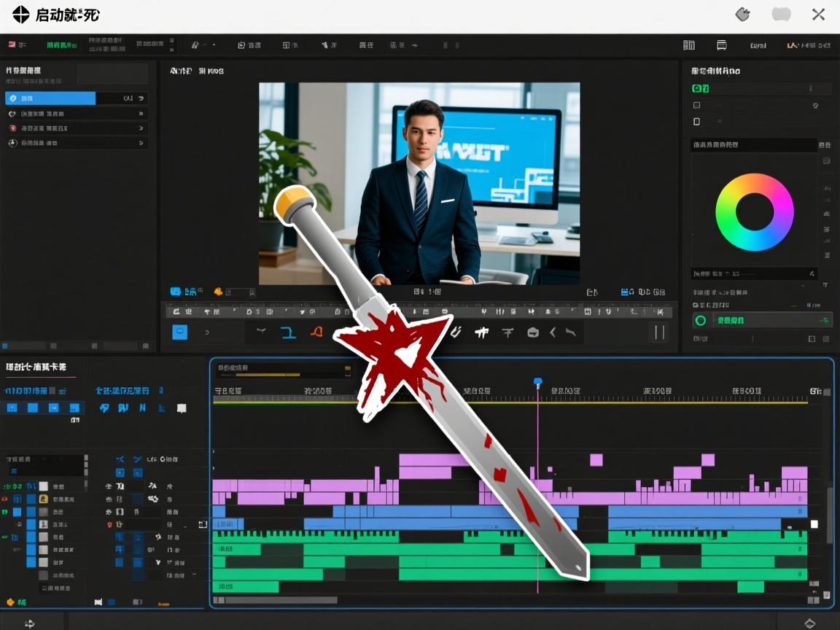Expand the second row in left panel list

(x=141, y=114)
